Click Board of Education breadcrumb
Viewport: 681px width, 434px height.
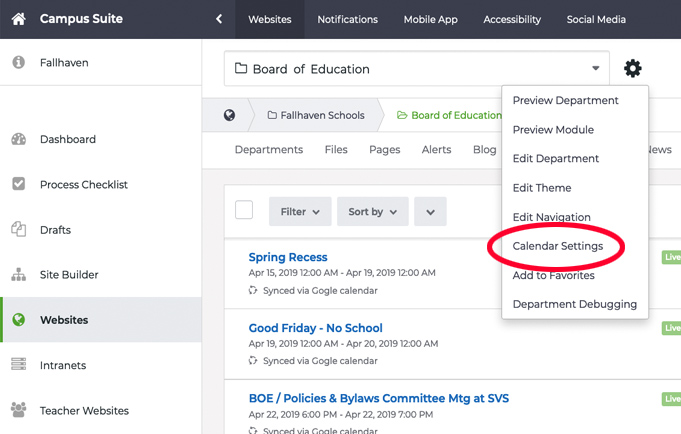[x=450, y=115]
